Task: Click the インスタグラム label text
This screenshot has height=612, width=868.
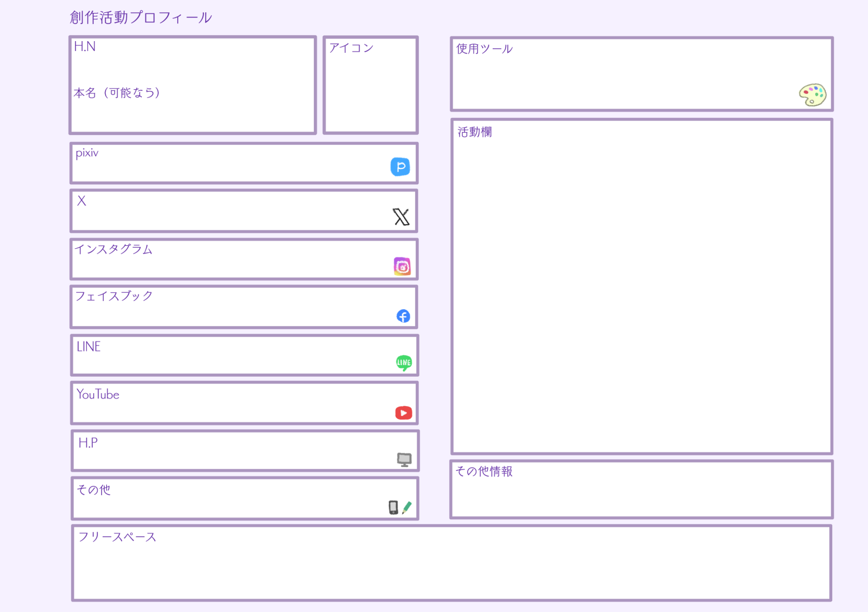Action: 114,249
